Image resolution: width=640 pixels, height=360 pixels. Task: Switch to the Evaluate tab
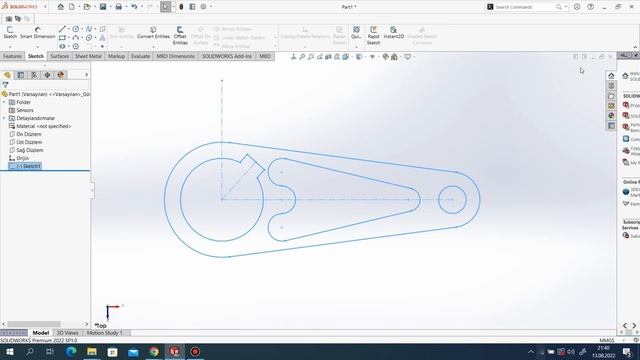(x=140, y=56)
